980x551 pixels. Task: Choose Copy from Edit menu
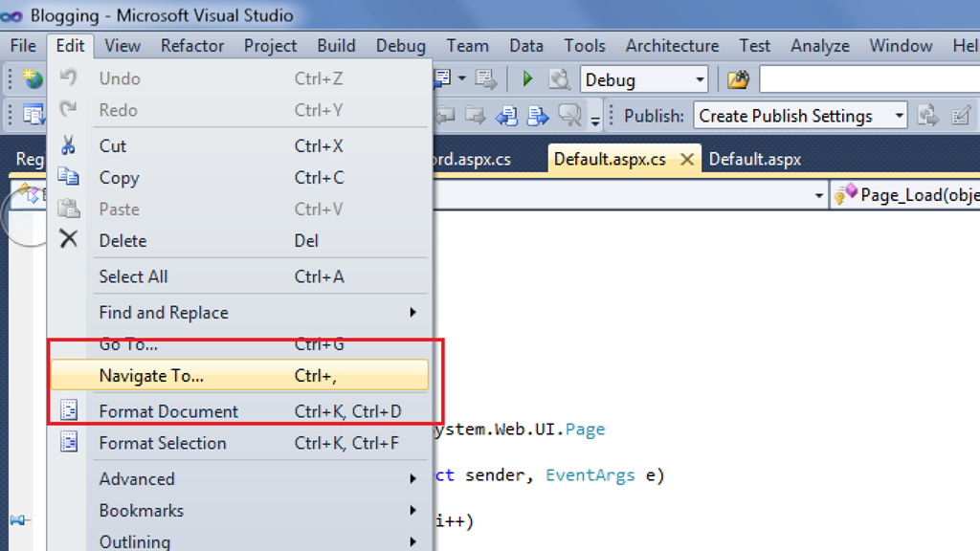coord(240,177)
